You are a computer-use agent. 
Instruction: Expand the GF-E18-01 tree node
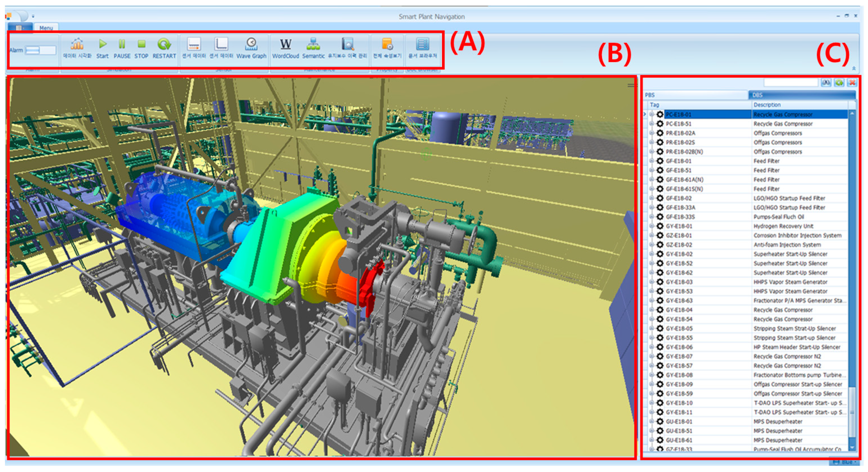pos(652,161)
